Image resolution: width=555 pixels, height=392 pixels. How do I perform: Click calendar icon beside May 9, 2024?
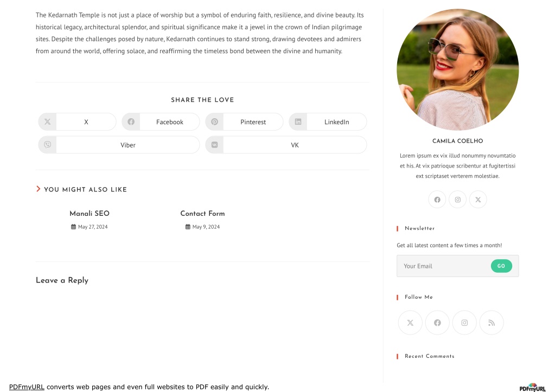[x=188, y=227]
